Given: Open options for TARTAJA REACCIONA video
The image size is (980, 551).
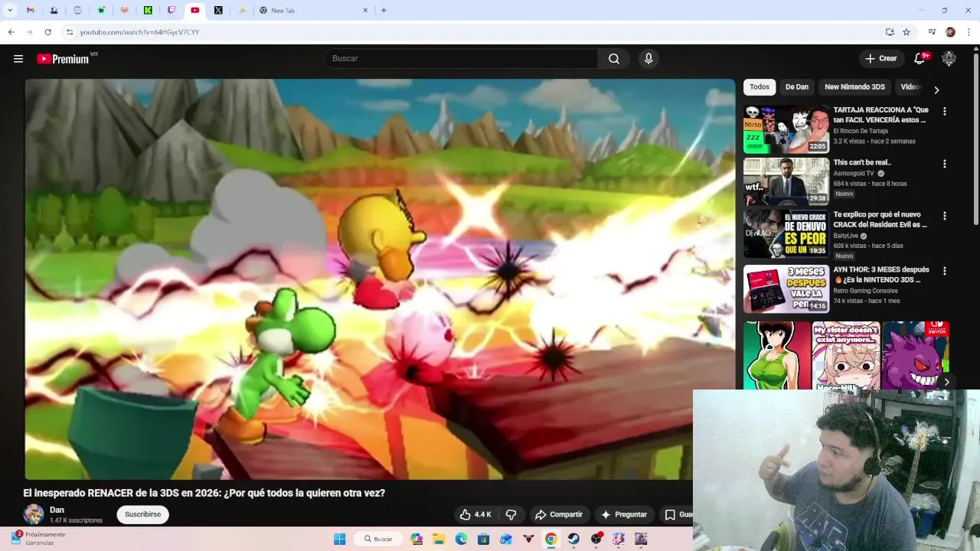Looking at the screenshot, I should [944, 111].
